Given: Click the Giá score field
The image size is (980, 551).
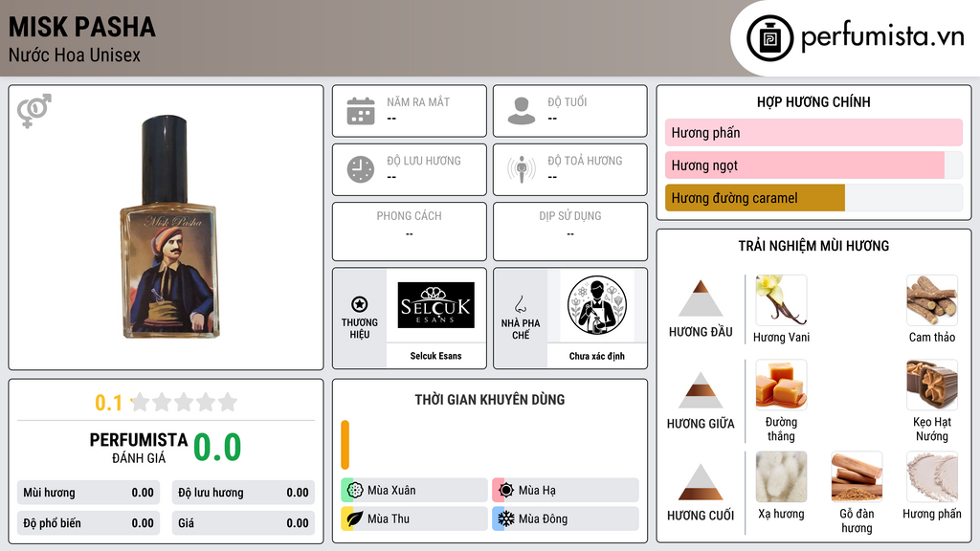Looking at the screenshot, I should [x=243, y=523].
